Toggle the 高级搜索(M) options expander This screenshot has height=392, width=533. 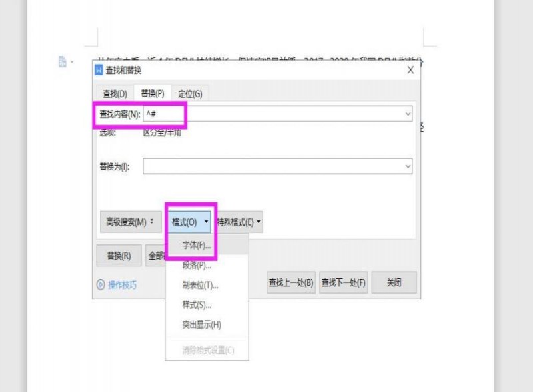(131, 222)
